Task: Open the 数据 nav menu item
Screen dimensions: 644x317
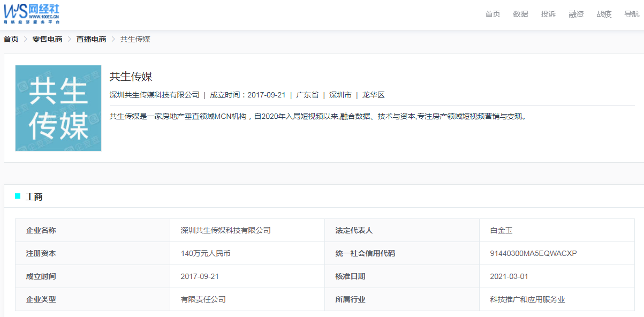Action: tap(520, 14)
